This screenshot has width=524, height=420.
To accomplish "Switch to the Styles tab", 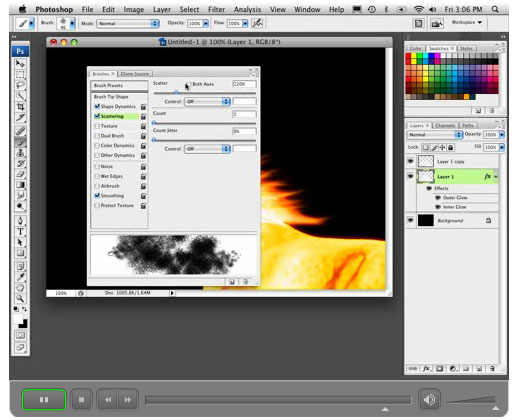I will tap(466, 48).
